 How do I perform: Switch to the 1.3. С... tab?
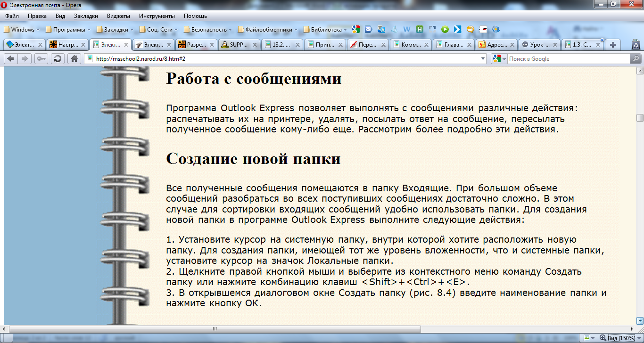(583, 45)
